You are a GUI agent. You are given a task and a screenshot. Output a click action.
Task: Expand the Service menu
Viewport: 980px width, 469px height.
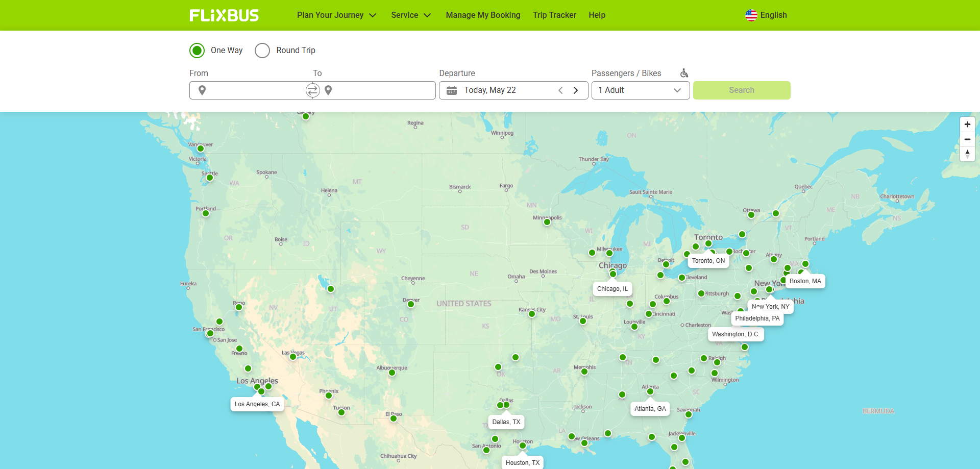pyautogui.click(x=411, y=15)
